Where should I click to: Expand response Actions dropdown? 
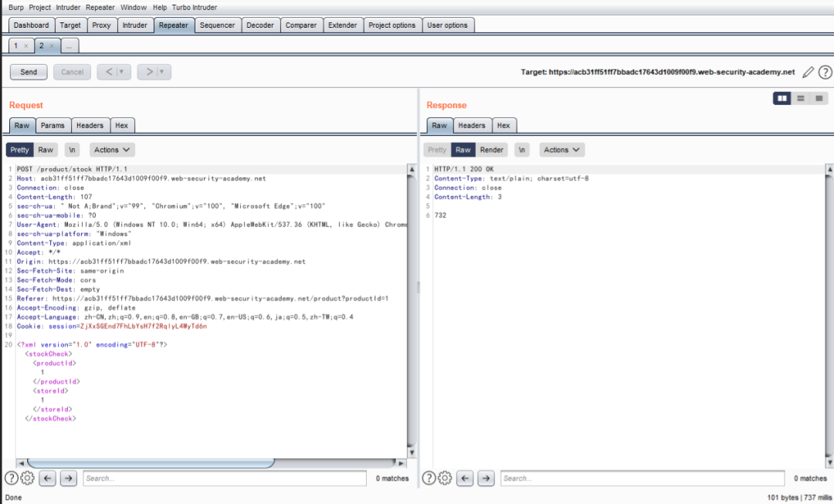coord(561,150)
